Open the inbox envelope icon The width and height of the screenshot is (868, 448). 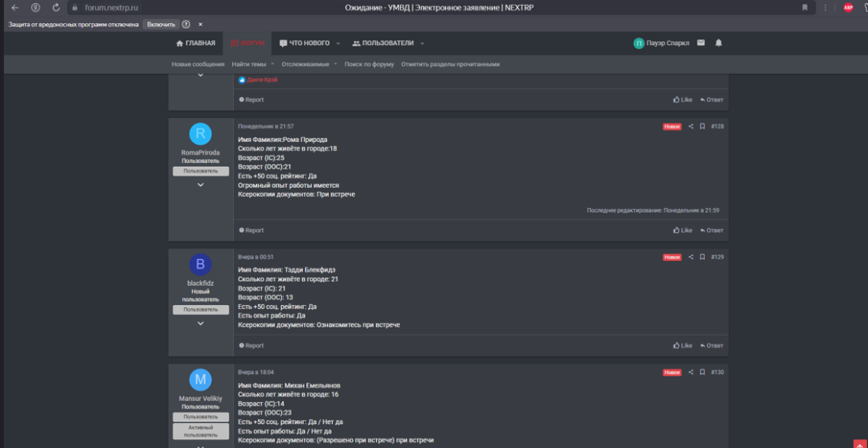click(x=701, y=43)
